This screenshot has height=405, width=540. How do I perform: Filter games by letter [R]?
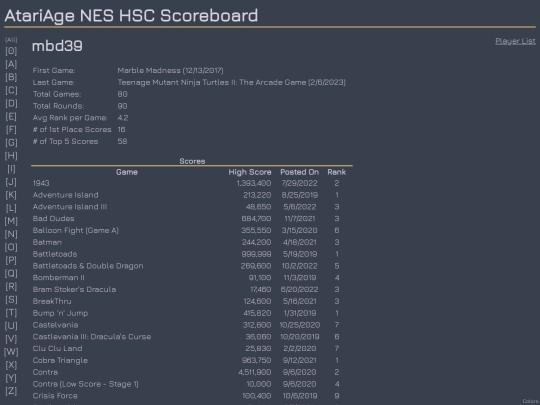coord(11,287)
